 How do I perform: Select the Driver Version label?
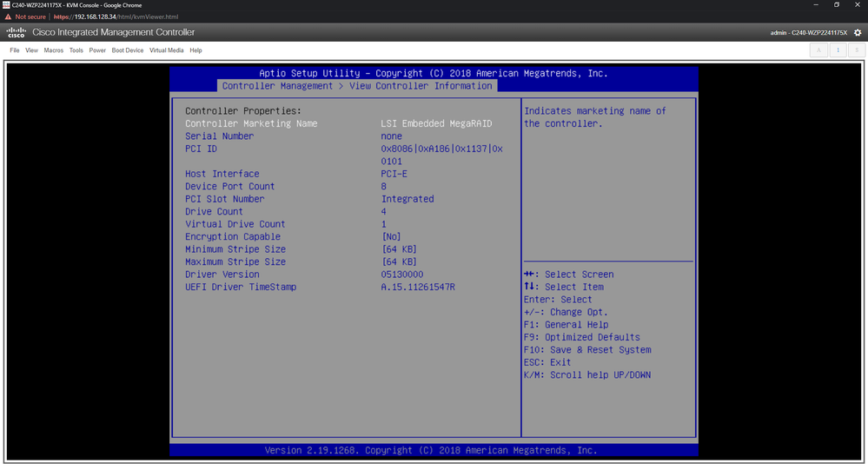click(222, 275)
